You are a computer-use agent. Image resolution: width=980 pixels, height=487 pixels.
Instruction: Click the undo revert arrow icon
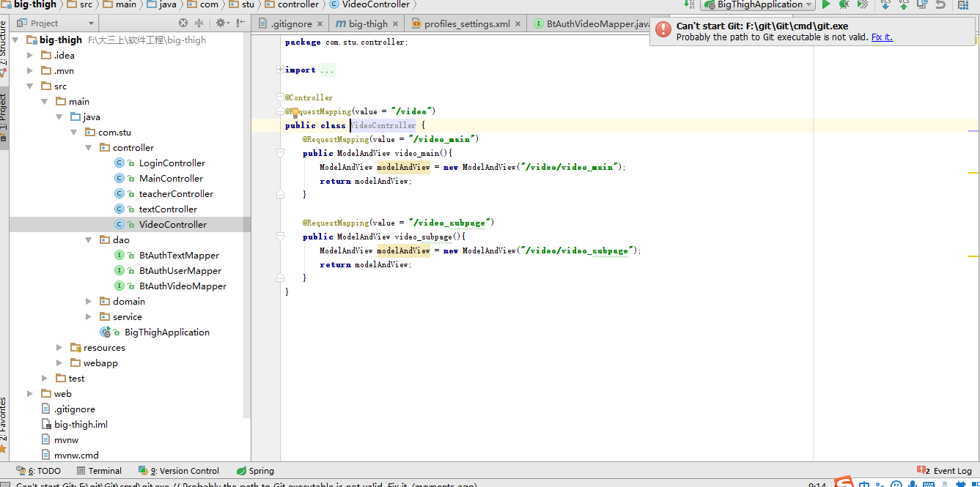[x=940, y=4]
